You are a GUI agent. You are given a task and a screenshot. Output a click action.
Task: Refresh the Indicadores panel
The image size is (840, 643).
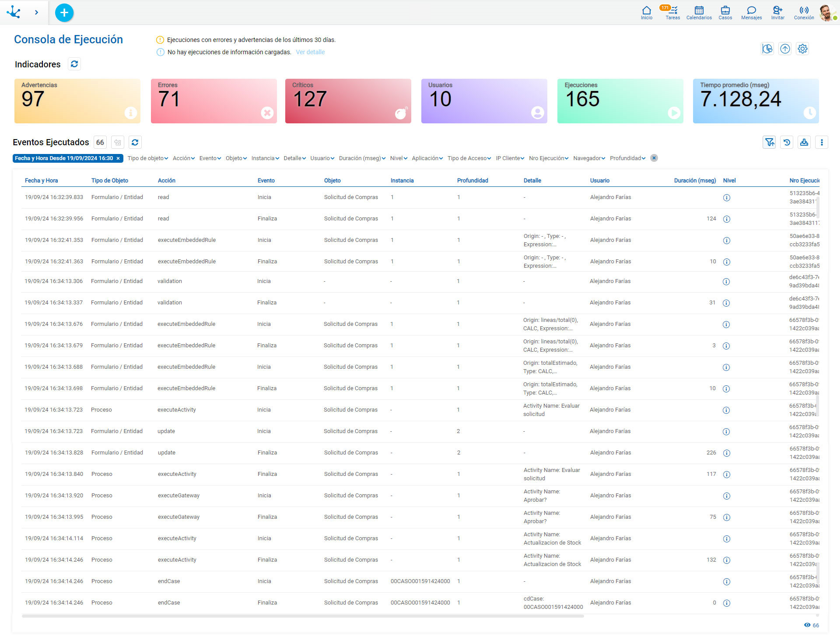[x=74, y=64]
